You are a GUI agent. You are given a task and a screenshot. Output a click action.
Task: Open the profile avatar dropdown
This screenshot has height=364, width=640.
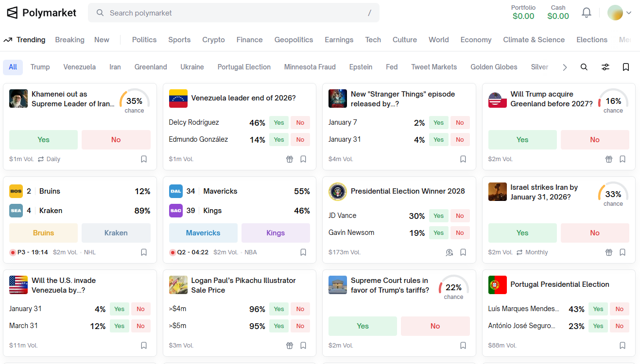pyautogui.click(x=620, y=13)
